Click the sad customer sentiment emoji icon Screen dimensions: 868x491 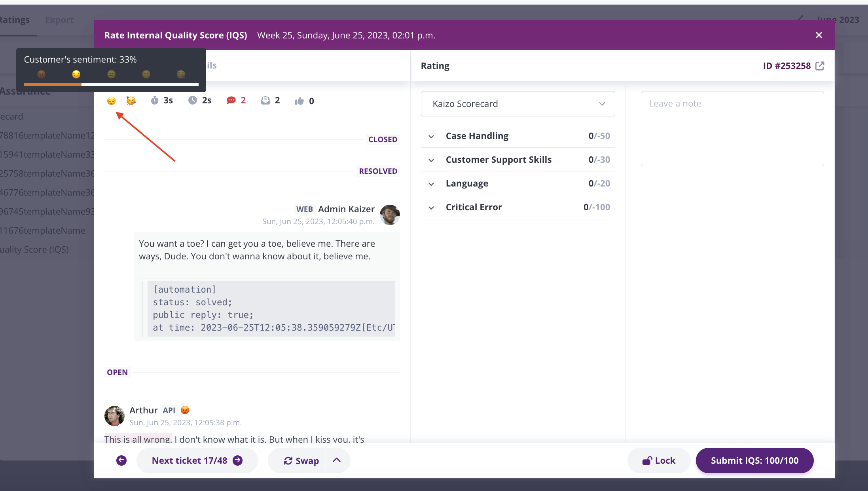point(112,101)
